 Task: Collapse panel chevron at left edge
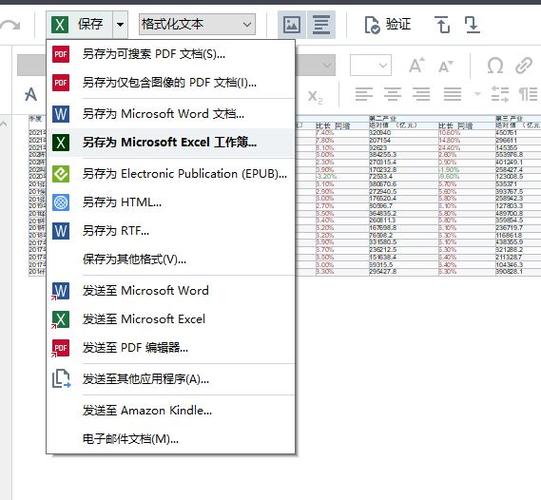[x=4, y=123]
